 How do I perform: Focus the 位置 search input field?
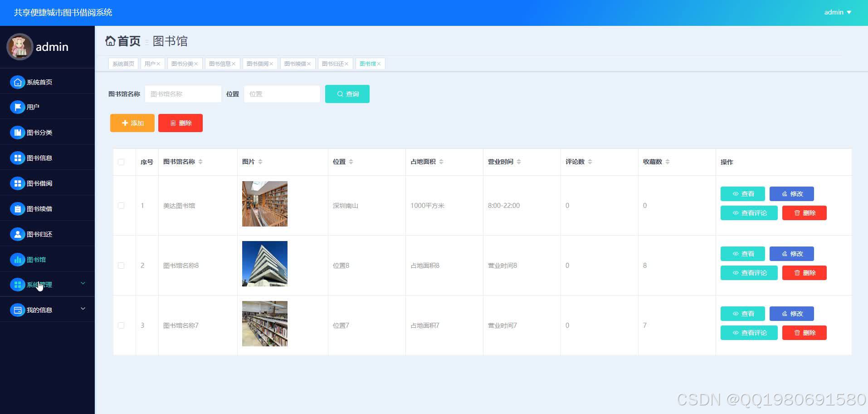[x=282, y=94]
